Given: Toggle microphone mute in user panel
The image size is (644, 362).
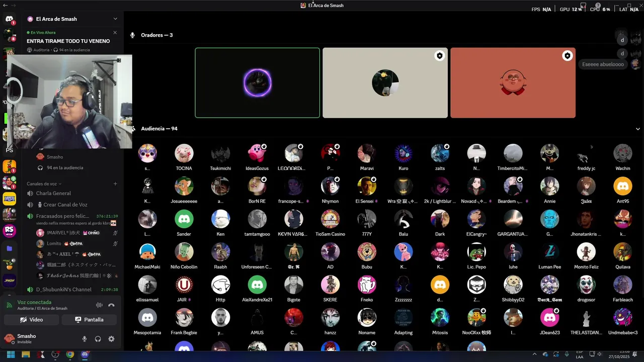Looking at the screenshot, I should coord(85,339).
